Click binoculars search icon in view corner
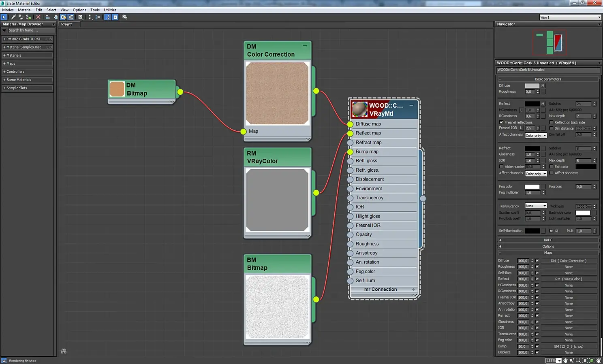 point(64,351)
